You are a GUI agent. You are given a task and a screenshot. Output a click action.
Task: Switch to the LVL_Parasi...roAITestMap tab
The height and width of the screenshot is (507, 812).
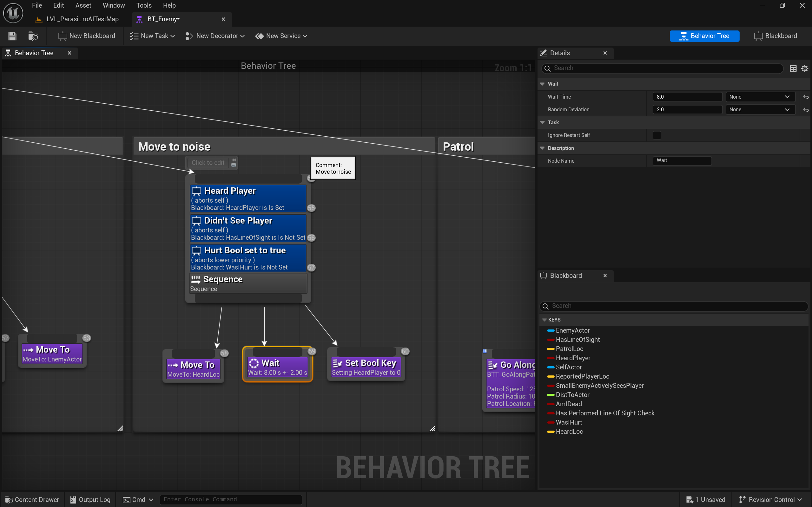pyautogui.click(x=82, y=19)
